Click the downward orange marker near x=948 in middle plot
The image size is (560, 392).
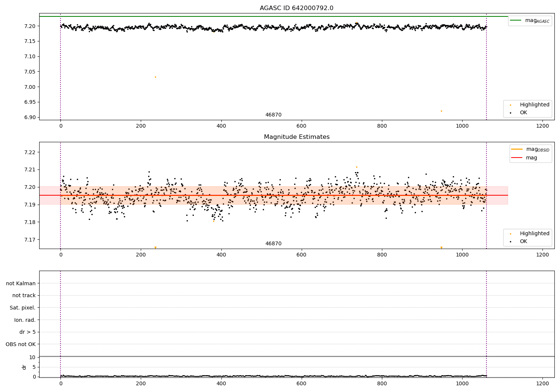441,248
